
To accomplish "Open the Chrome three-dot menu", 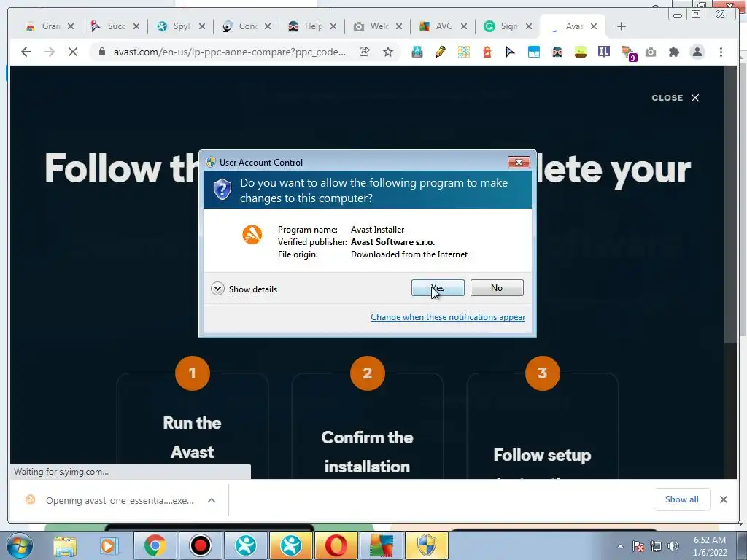I will 721,52.
